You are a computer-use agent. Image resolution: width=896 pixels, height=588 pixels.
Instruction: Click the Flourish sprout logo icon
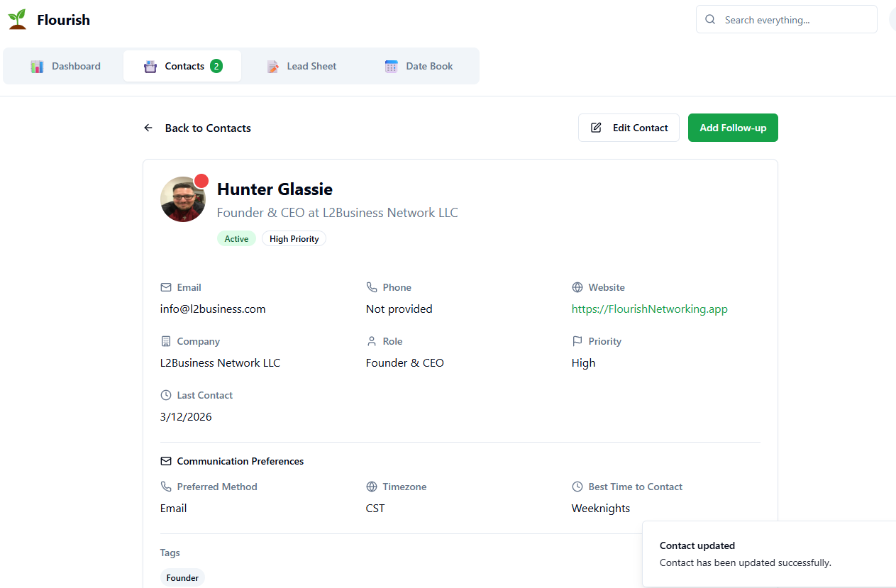coord(17,19)
